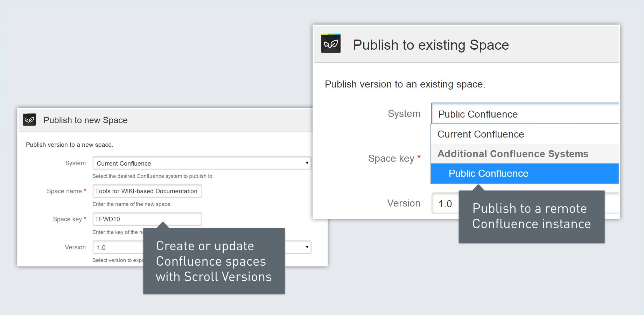Viewport: 644px width, 315px height.
Task: Click Space name field with WIKI-based Documentation
Action: tap(147, 191)
